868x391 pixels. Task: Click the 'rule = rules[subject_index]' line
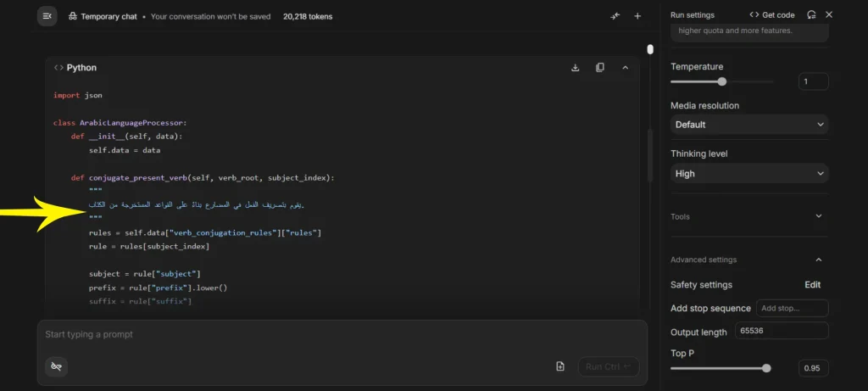tap(149, 246)
